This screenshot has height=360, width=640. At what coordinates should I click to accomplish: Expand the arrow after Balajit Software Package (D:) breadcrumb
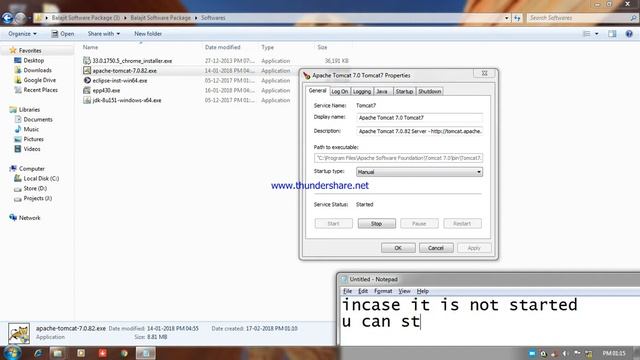125,18
